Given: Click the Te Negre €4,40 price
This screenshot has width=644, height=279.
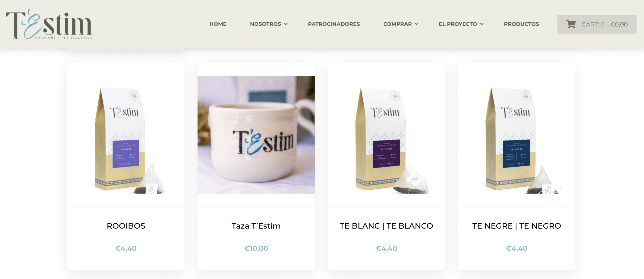Looking at the screenshot, I should coord(517,248).
